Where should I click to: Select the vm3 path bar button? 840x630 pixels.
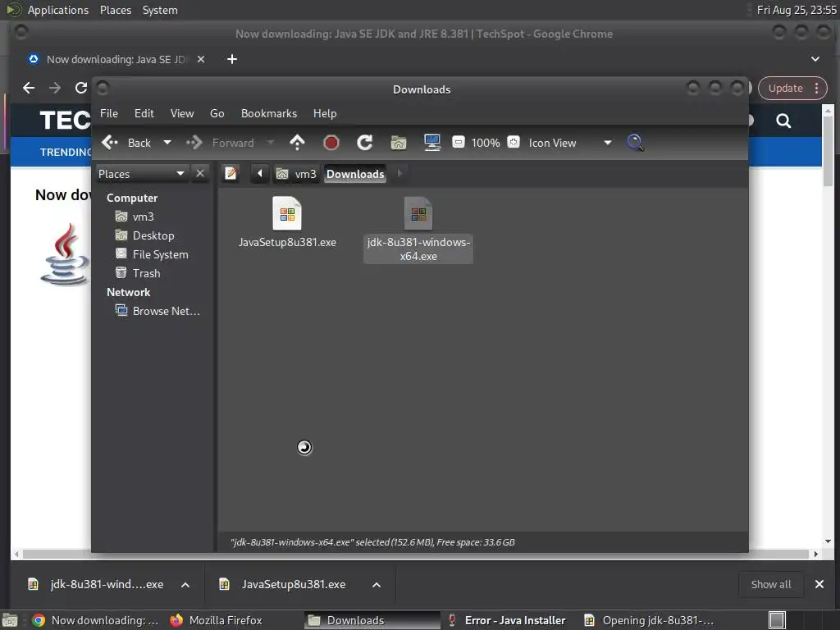tap(295, 174)
